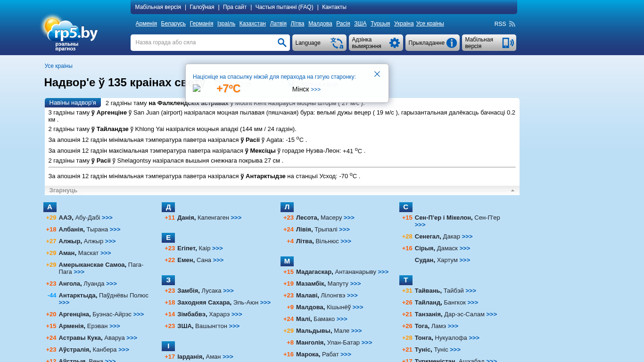Open Усе краіны in country bar
The image size is (644, 362).
[430, 24]
